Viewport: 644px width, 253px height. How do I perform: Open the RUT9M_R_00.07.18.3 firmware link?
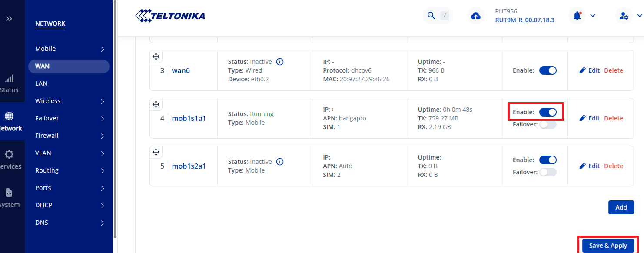coord(524,20)
